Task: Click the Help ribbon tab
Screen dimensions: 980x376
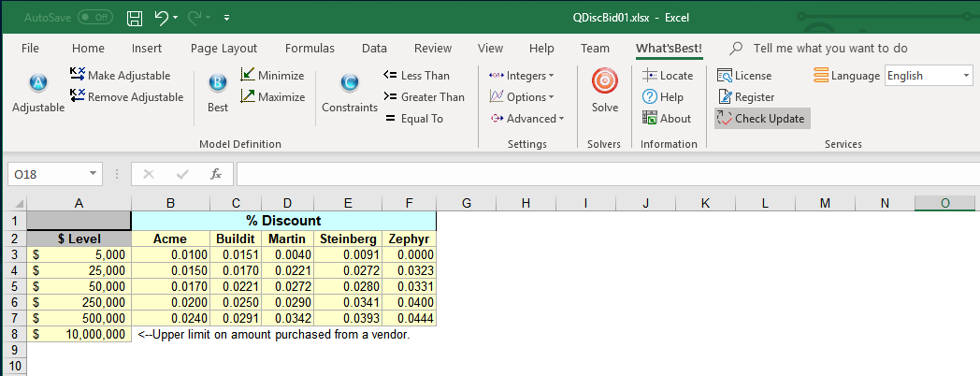Action: pyautogui.click(x=541, y=49)
